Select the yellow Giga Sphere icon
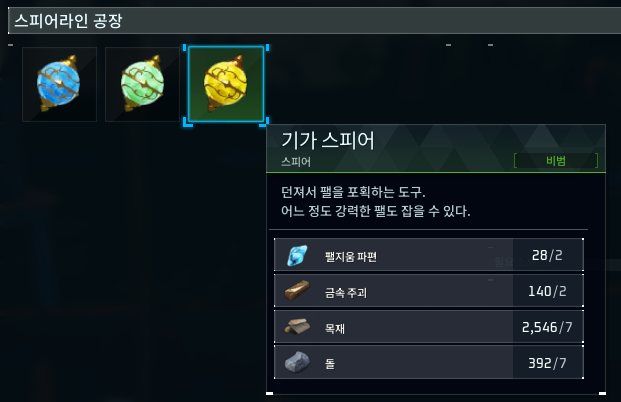Image resolution: width=621 pixels, height=402 pixels. click(x=226, y=84)
